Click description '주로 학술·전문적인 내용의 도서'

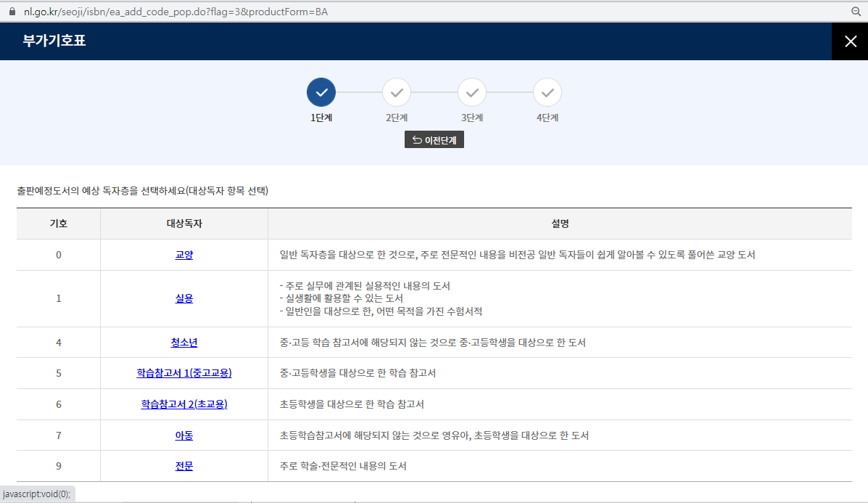click(x=343, y=466)
